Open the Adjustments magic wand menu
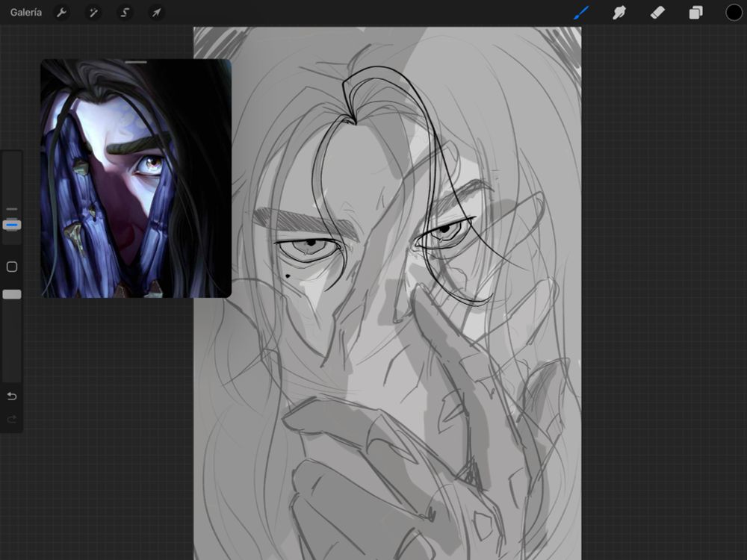 (93, 13)
